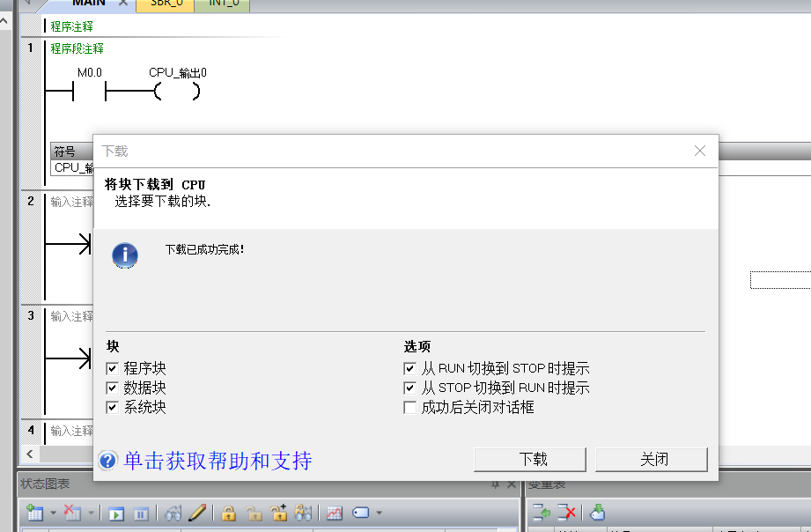This screenshot has width=811, height=532.
Task: Enable the 成功后关闭对话框 checkbox
Action: coord(410,407)
